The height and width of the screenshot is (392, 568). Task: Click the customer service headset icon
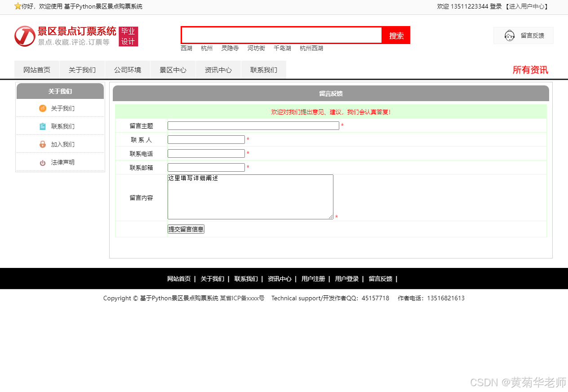[x=509, y=36]
